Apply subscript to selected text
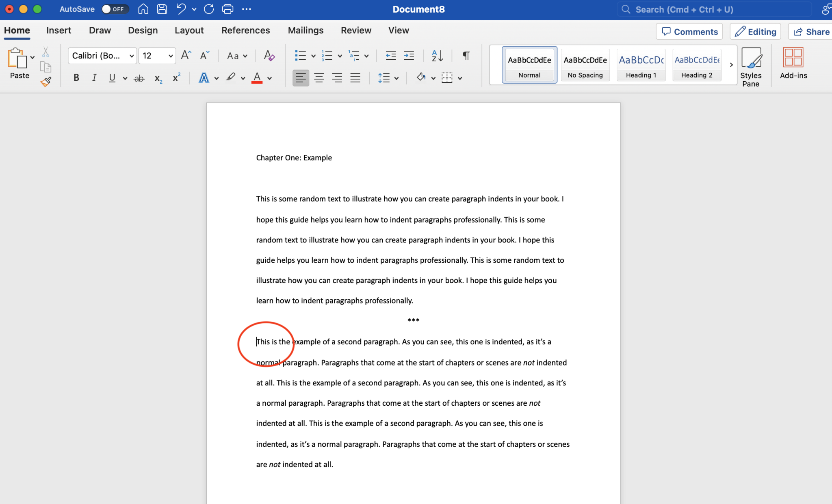Screen dimensions: 832x504 [158, 78]
